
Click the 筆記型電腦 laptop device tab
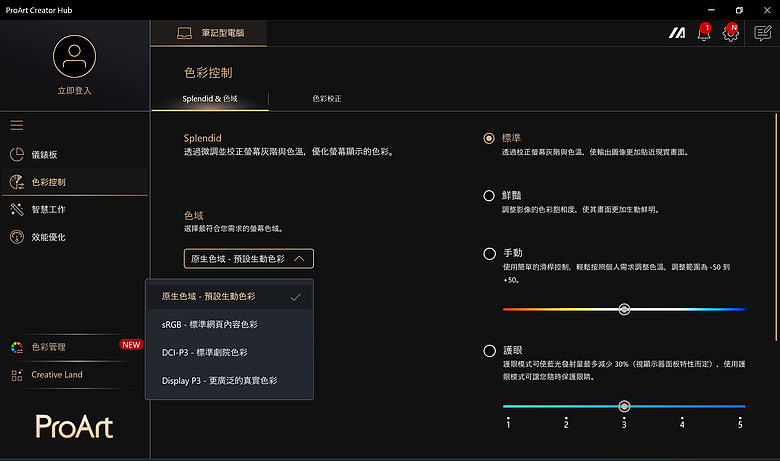point(209,33)
